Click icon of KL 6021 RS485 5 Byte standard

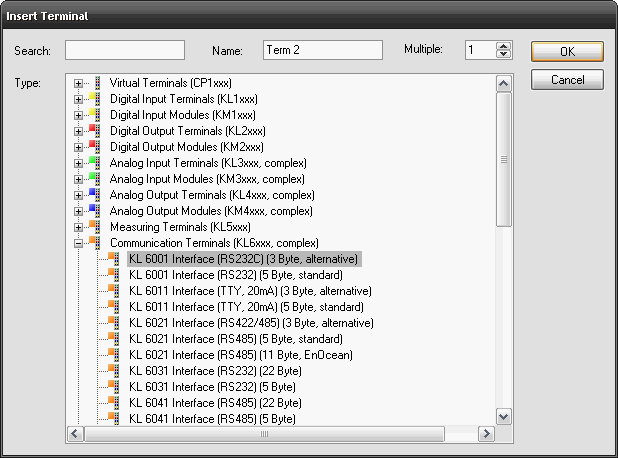pos(114,339)
